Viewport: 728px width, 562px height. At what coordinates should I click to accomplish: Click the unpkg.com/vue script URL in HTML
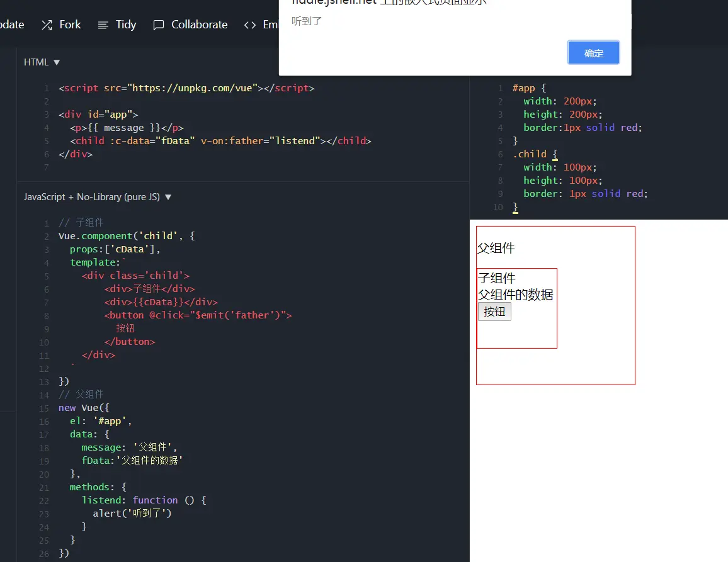click(x=191, y=88)
